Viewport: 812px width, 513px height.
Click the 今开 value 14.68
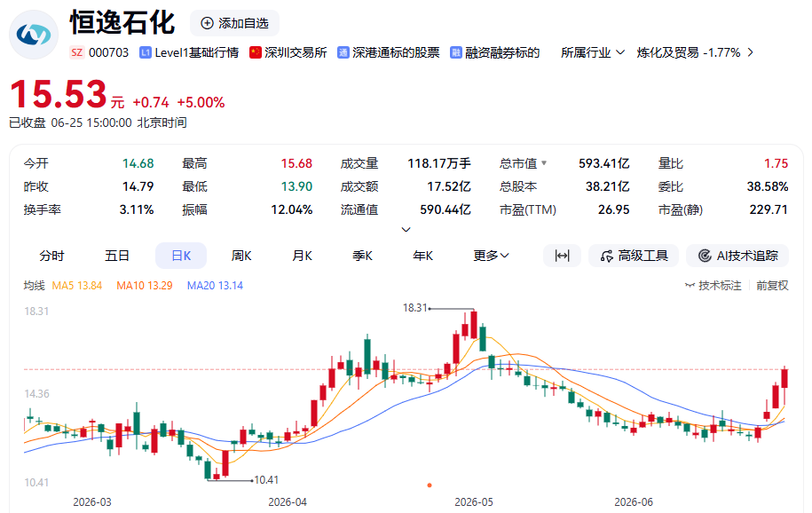tap(138, 163)
